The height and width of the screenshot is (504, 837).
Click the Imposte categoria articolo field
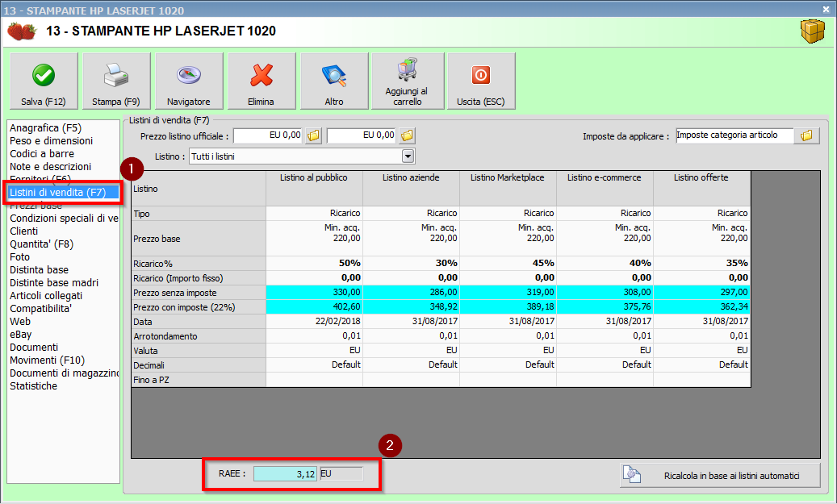click(x=734, y=135)
